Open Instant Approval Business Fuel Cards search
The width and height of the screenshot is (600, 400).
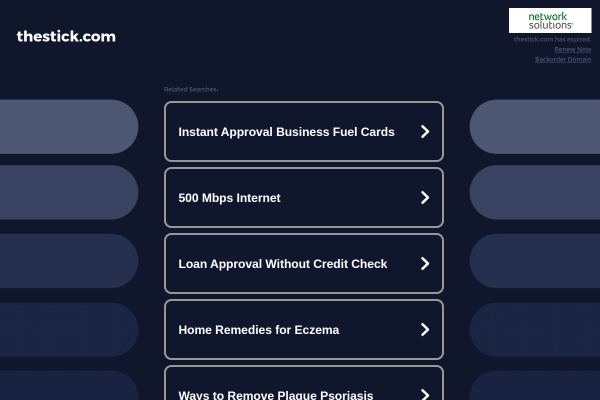click(304, 131)
